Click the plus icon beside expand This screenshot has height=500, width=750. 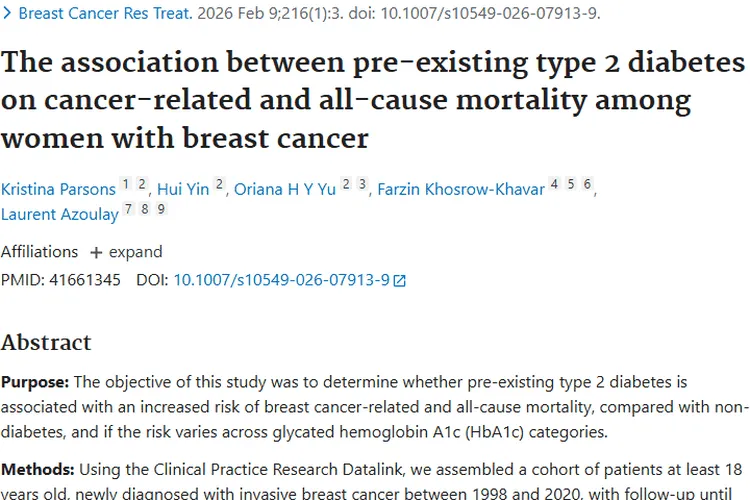tap(96, 252)
